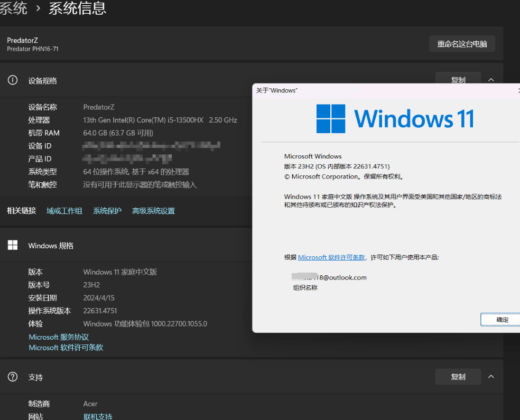Click the outlook.com email in About dialog

329,277
